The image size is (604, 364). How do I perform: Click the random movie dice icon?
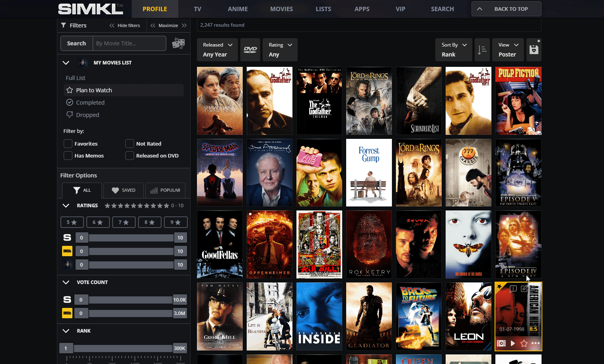click(178, 43)
